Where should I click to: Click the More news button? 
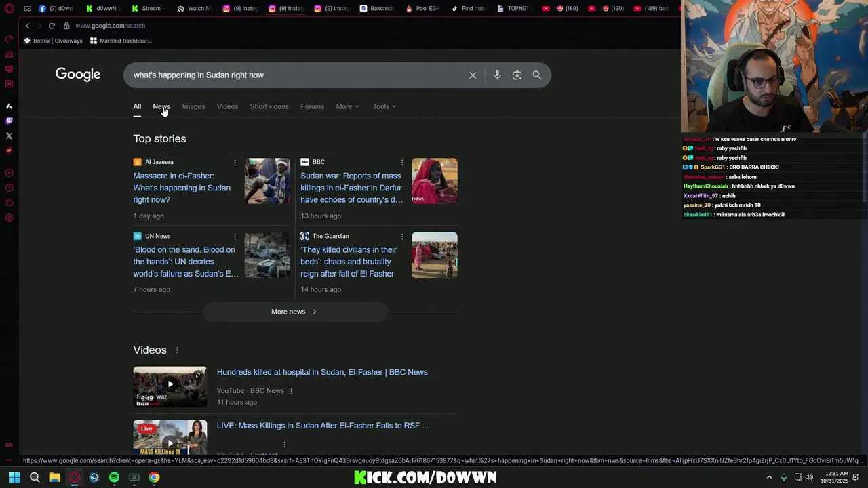[295, 312]
